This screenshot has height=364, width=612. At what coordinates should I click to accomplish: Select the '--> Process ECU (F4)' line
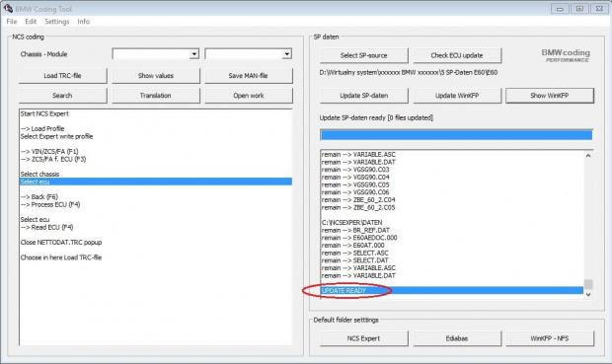(50, 205)
